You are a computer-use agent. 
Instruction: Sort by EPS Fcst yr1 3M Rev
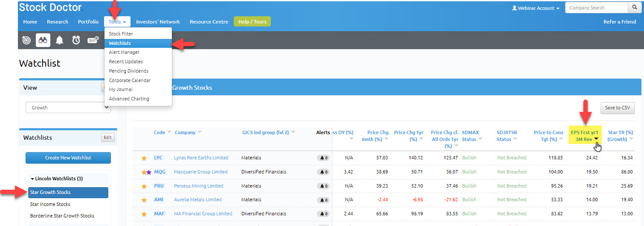point(585,135)
